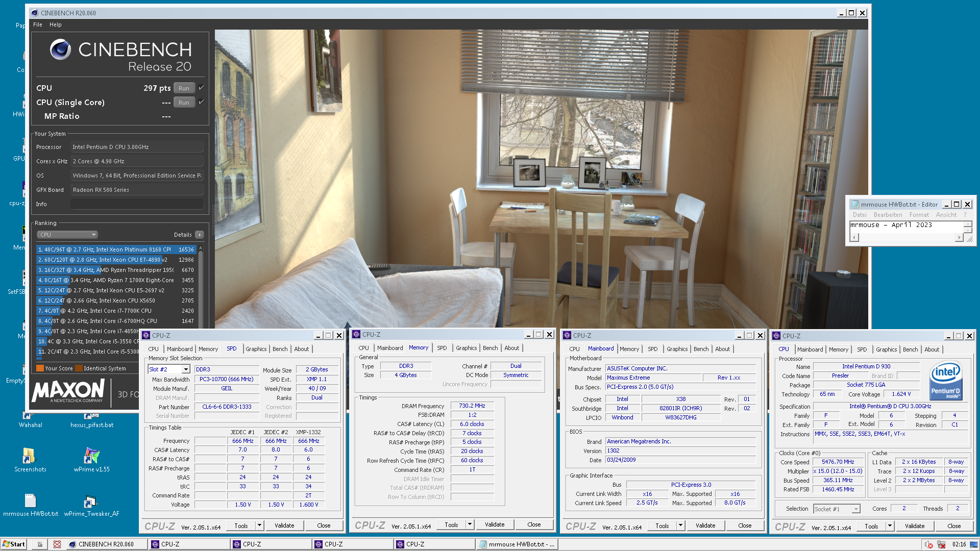Click the system clock showing 02:16
This screenshot has height=551, width=980.
[x=959, y=544]
